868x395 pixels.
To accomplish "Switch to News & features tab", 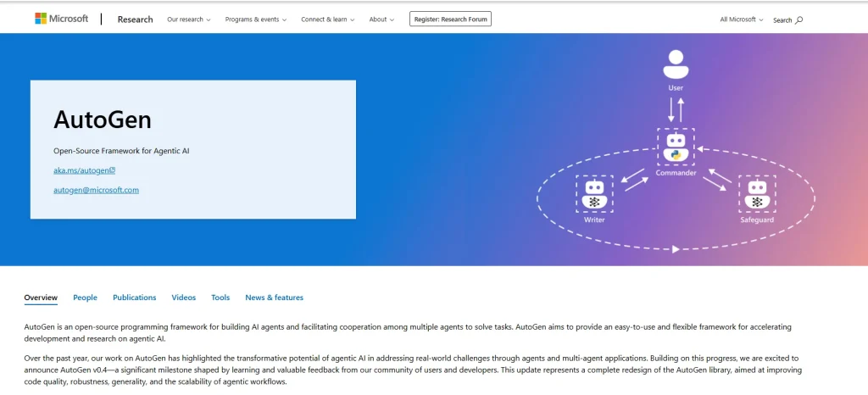I will [x=274, y=298].
